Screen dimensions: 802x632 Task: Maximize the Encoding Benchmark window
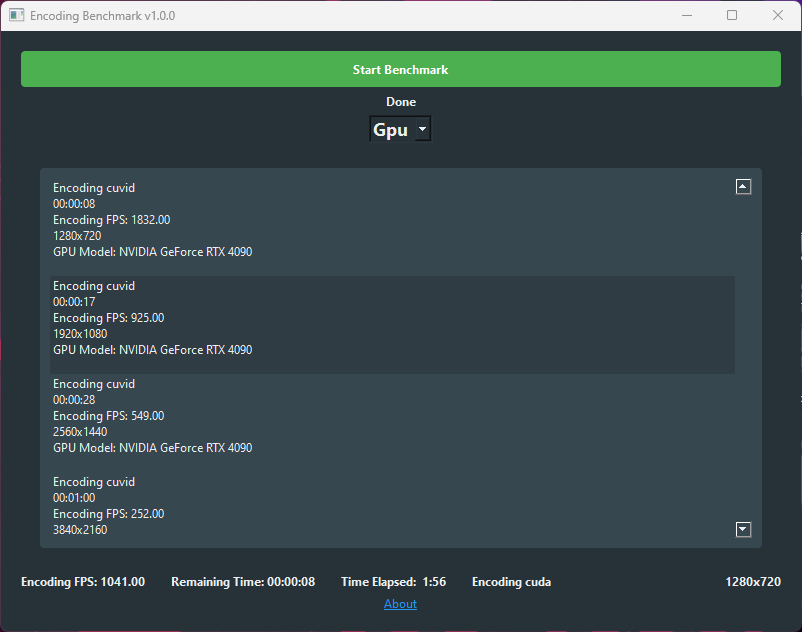732,15
